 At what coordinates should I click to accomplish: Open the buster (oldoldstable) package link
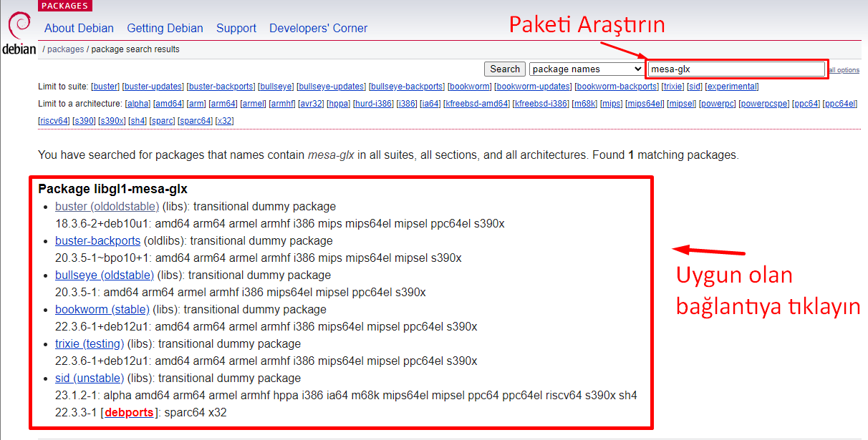click(x=107, y=207)
